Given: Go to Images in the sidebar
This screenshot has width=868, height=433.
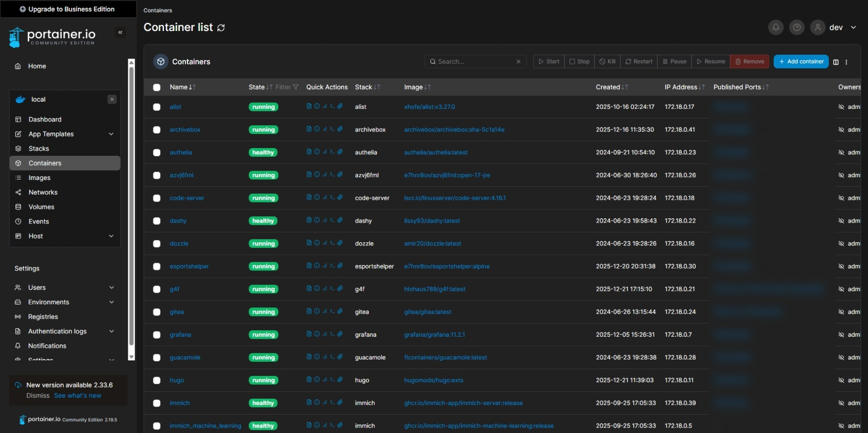Looking at the screenshot, I should tap(40, 178).
